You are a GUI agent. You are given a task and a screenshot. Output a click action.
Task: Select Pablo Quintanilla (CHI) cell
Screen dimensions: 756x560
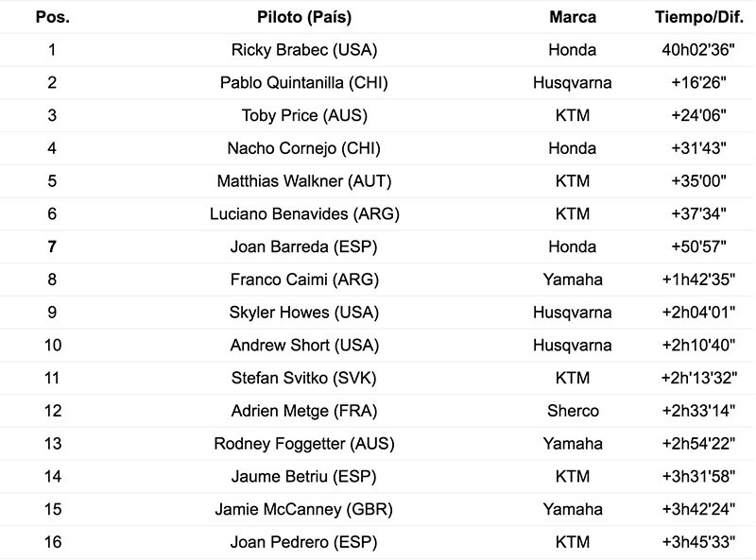point(304,83)
